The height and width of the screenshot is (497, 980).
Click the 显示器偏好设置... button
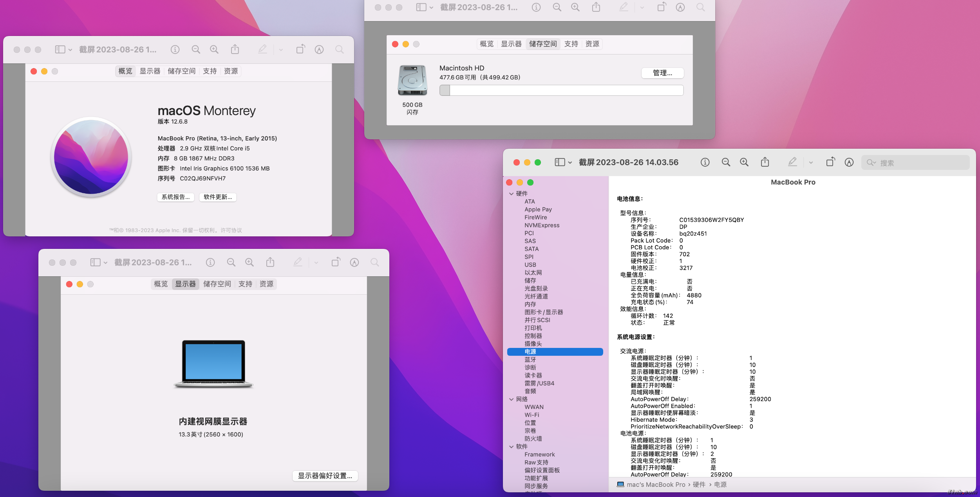click(325, 476)
